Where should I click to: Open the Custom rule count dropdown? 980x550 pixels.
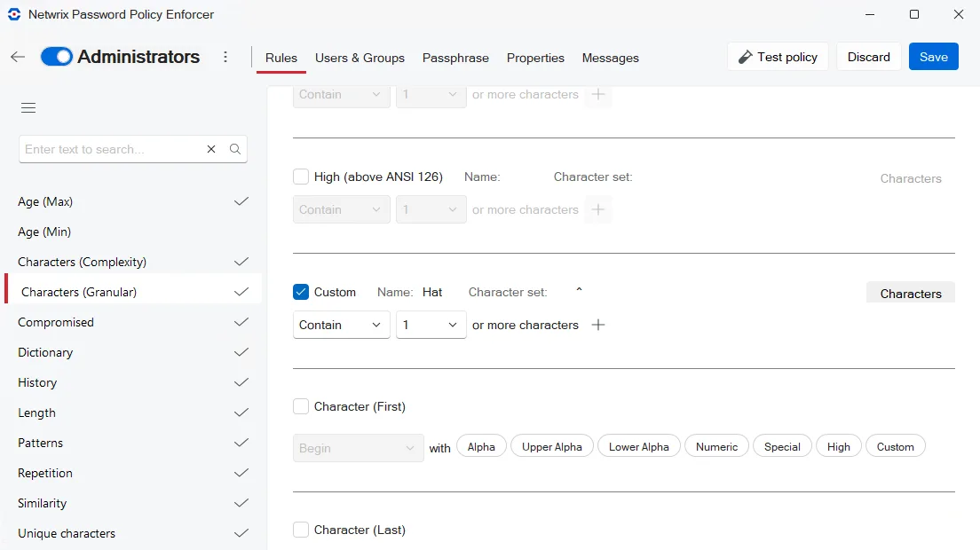tap(431, 325)
